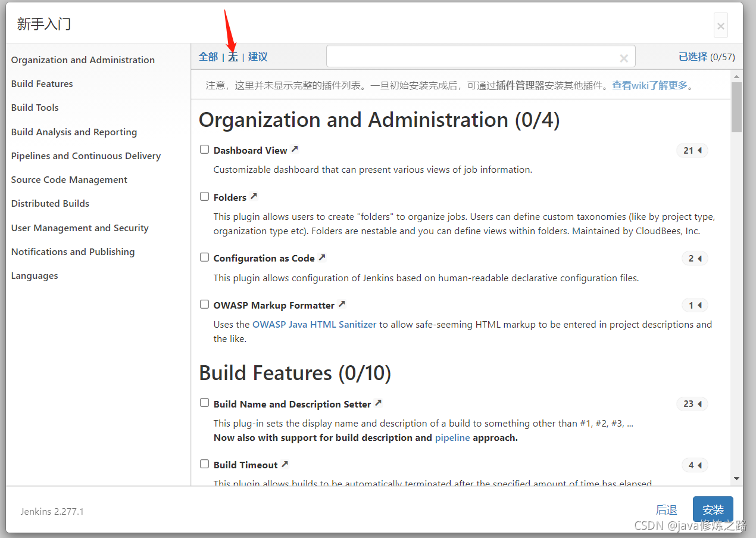Expand Configuration as Code dependencies badge 2

695,259
